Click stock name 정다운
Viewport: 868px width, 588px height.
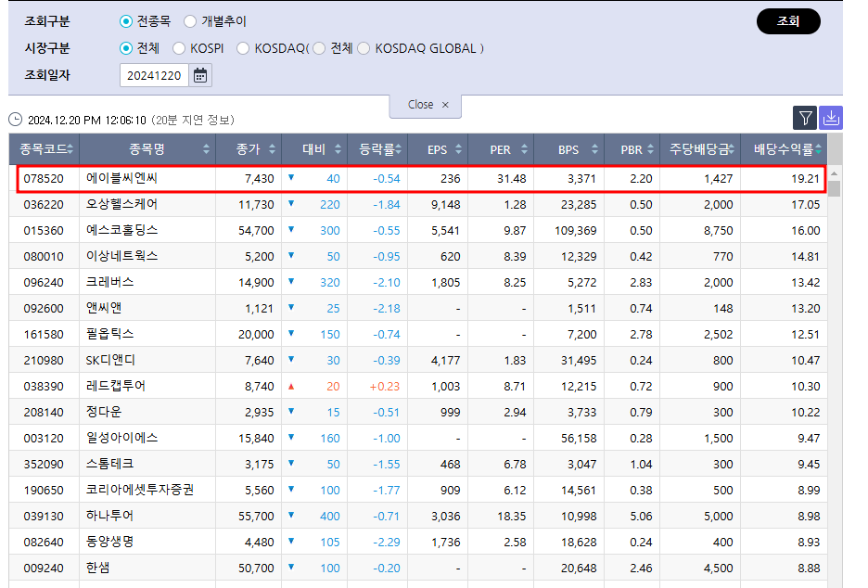[104, 413]
